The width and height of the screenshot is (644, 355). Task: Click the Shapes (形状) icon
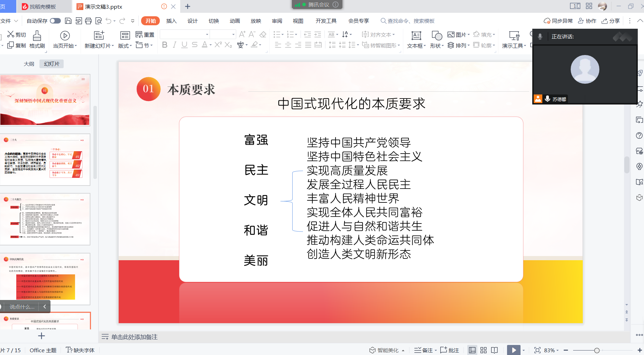436,36
